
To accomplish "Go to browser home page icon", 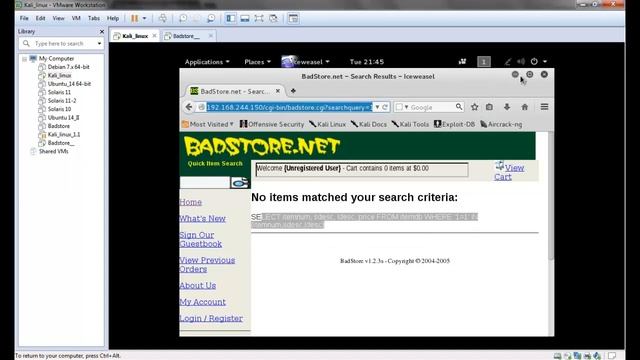I will (x=525, y=107).
